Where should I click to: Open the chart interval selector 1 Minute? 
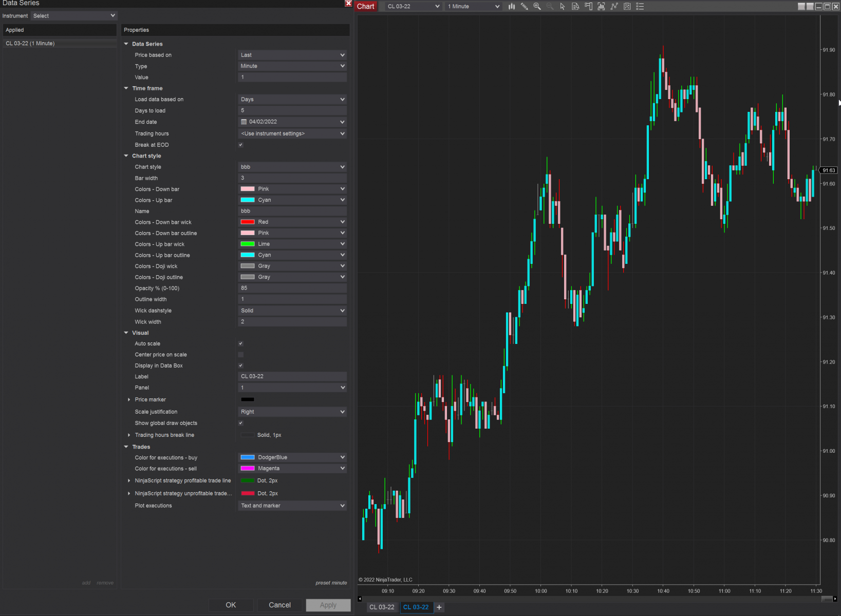click(x=473, y=7)
